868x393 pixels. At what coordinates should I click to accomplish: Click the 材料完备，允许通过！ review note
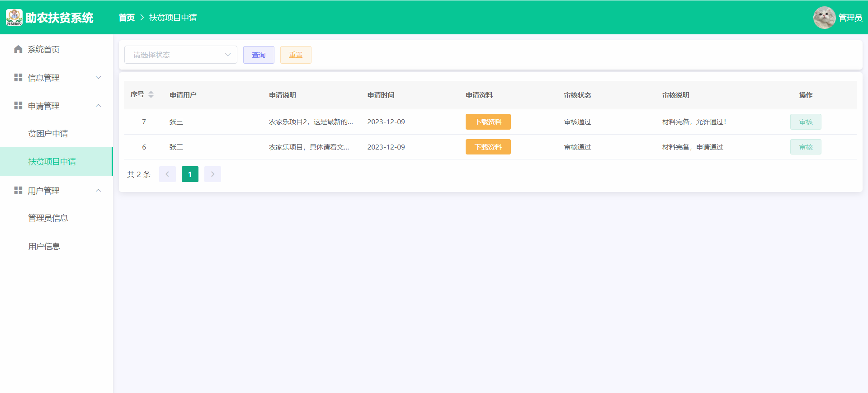[694, 122]
